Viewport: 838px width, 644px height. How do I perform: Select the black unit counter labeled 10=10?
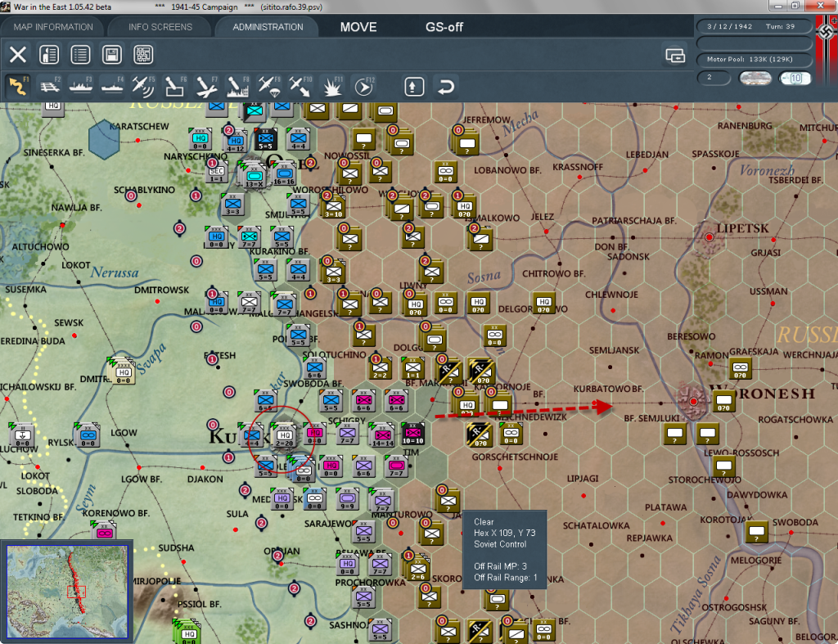click(412, 434)
